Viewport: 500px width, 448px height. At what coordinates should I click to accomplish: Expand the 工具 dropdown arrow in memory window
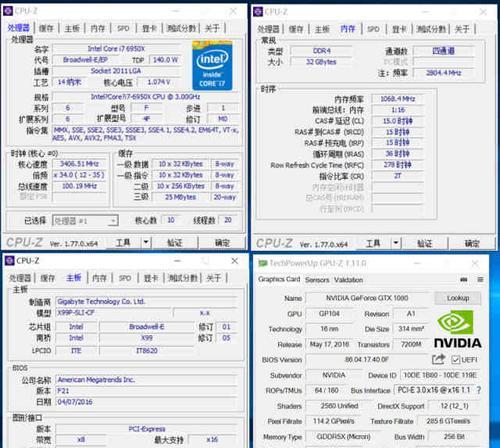click(x=396, y=243)
